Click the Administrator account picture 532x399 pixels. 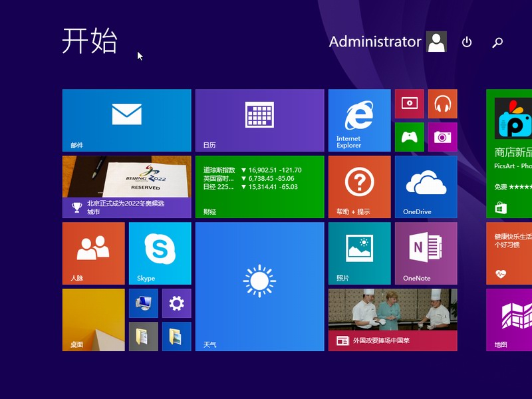(x=436, y=42)
